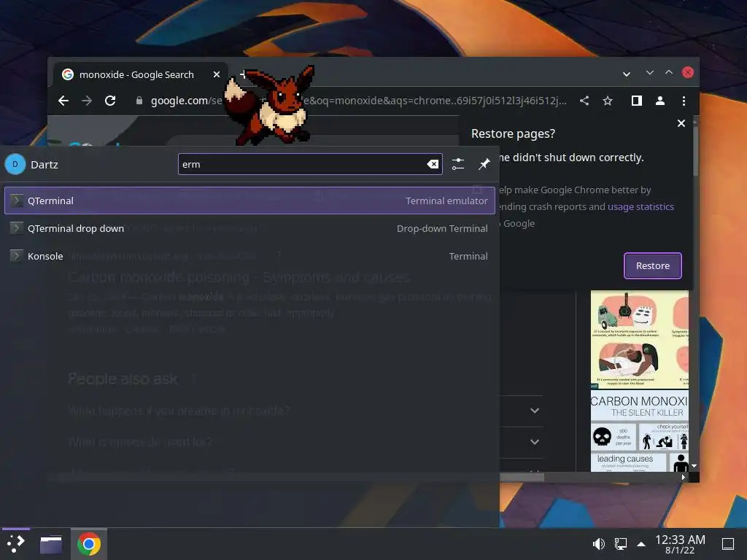This screenshot has width=747, height=560.
Task: Open the application launcher in taskbar
Action: (16, 544)
